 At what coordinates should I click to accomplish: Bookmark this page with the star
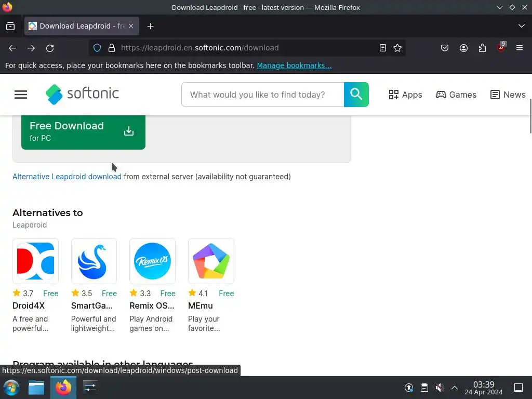click(x=397, y=48)
